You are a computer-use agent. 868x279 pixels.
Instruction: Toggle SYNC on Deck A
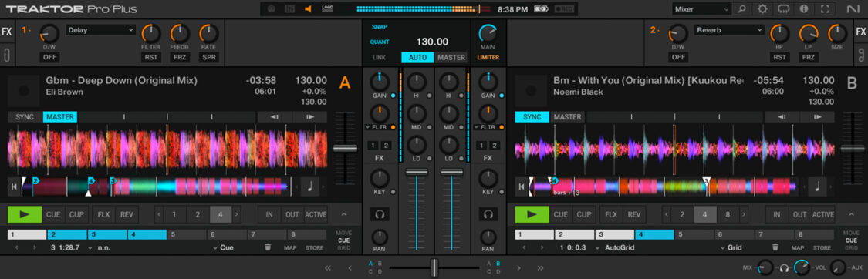click(x=25, y=117)
